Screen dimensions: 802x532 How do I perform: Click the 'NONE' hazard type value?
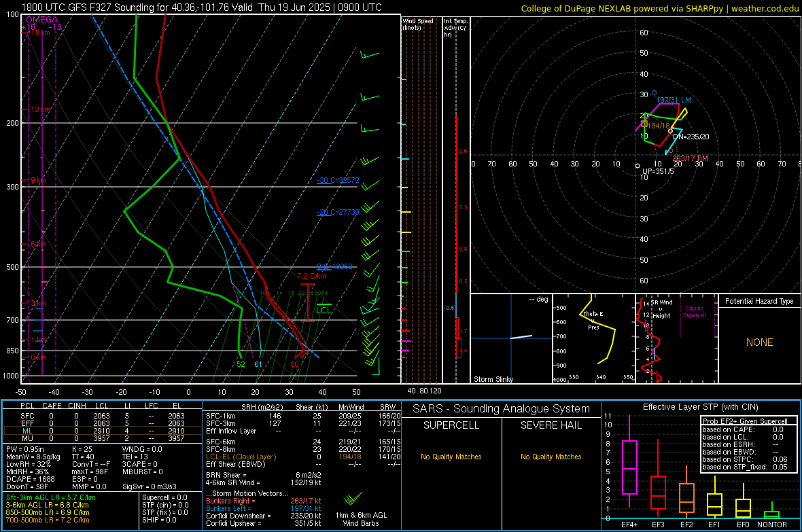tap(759, 342)
